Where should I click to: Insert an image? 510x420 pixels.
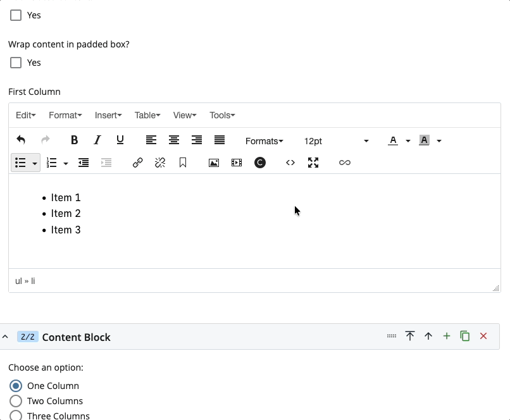point(214,163)
